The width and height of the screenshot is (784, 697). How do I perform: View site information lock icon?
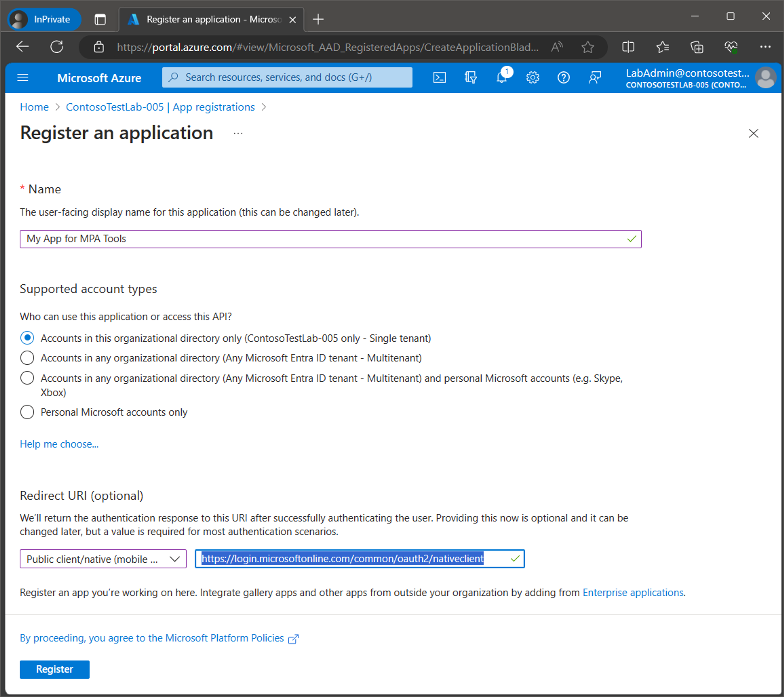pos(99,47)
